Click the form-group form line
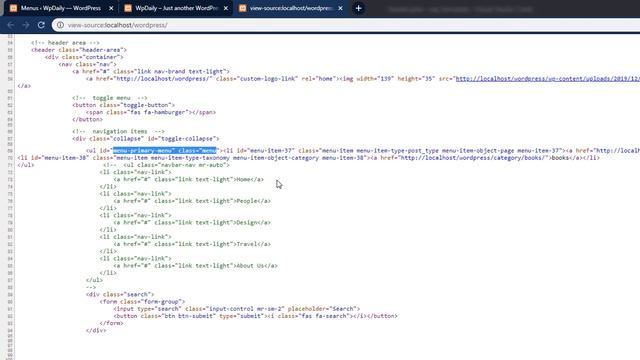This screenshot has height=360, width=640. tap(142, 302)
